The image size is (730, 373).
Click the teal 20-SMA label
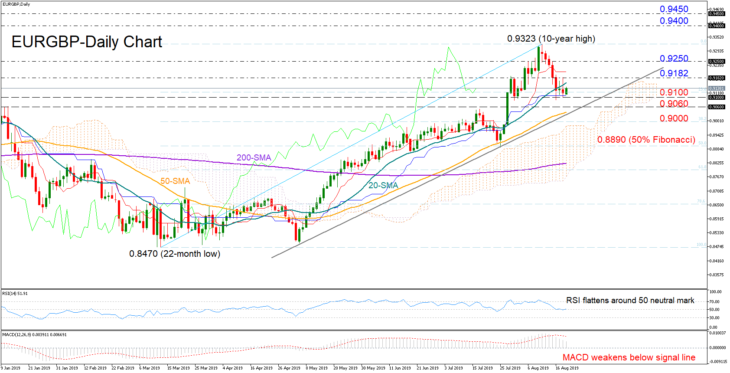point(384,185)
